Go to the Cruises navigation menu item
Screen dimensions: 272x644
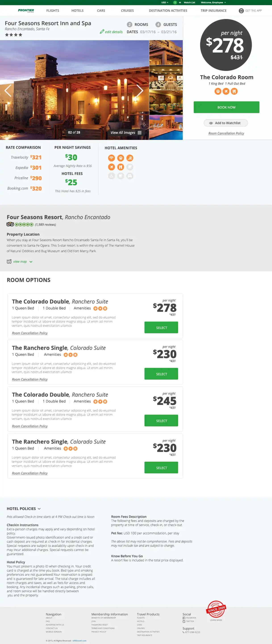127,11
